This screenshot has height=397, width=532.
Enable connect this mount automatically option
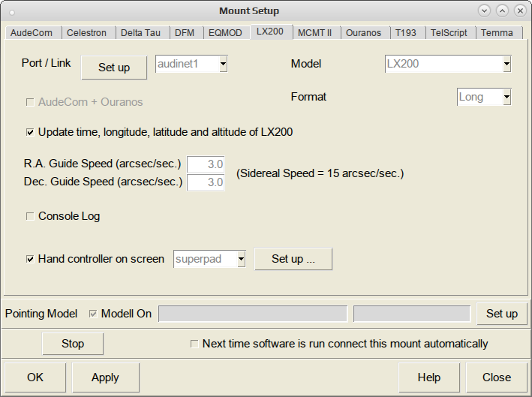point(194,344)
